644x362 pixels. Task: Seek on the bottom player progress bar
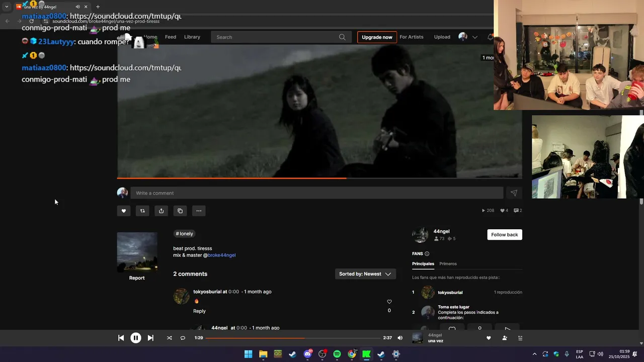293,338
